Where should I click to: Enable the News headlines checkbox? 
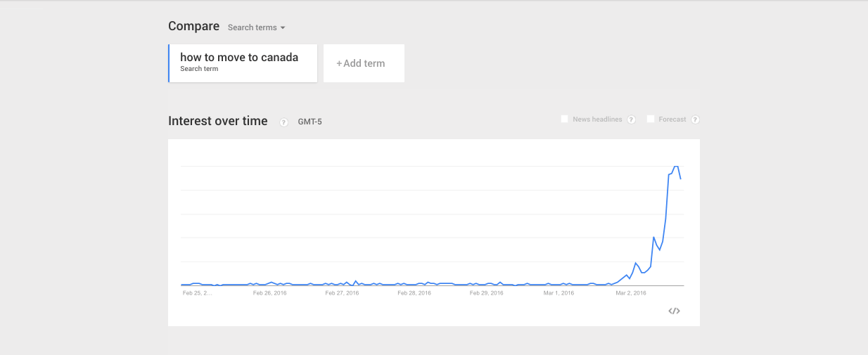point(564,120)
